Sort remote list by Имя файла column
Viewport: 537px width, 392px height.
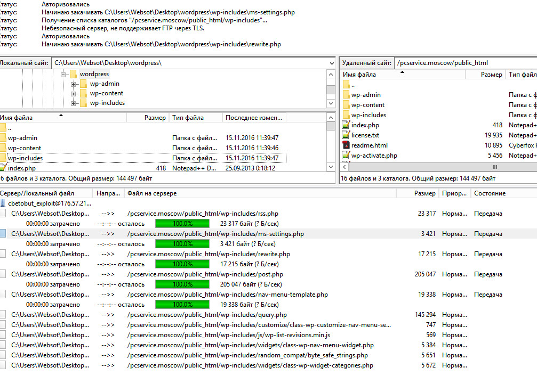click(403, 75)
